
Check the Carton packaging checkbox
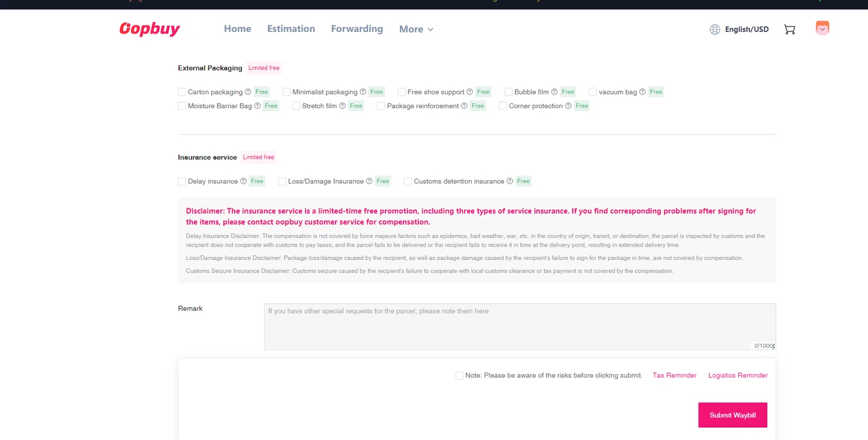pyautogui.click(x=182, y=91)
